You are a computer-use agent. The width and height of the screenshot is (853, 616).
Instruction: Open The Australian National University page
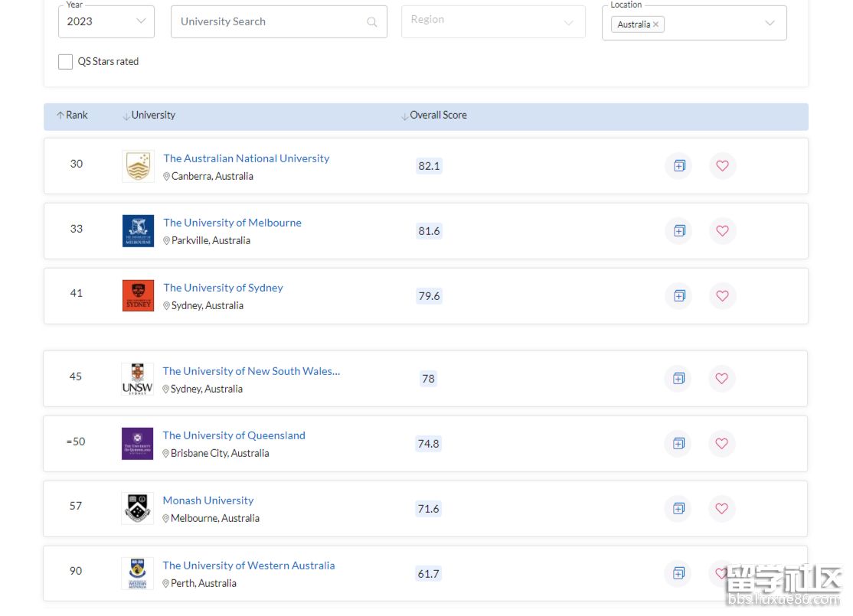pyautogui.click(x=247, y=158)
